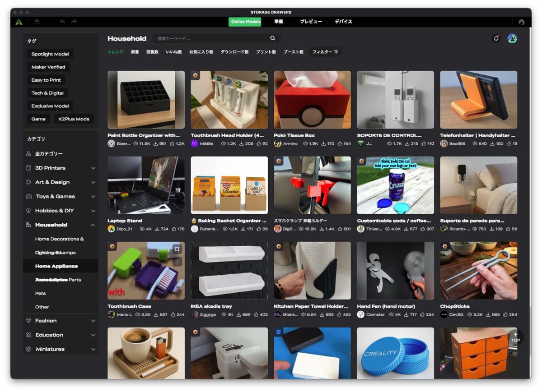Click the like icon on ChopSticks model
Viewport: 542px width, 392px height.
pyautogui.click(x=505, y=314)
